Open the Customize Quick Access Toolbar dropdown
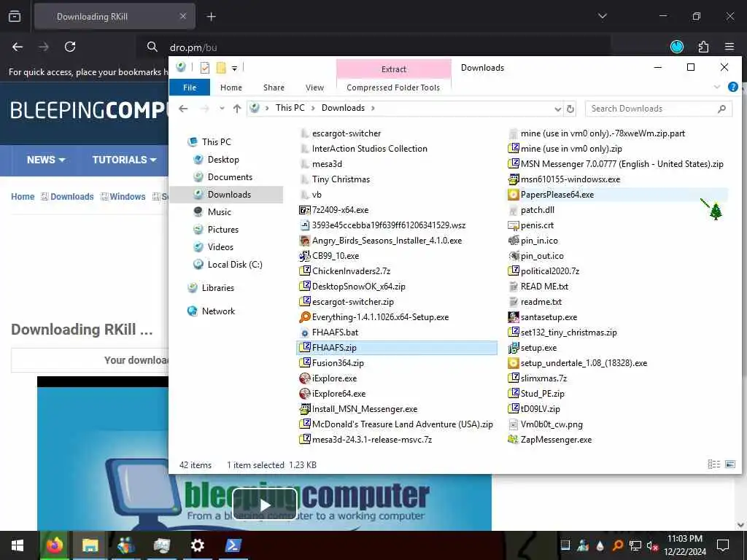 coord(234,69)
